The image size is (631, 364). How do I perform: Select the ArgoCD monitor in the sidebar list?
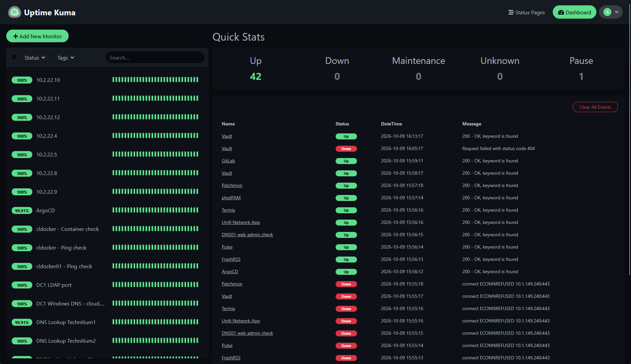107,210
